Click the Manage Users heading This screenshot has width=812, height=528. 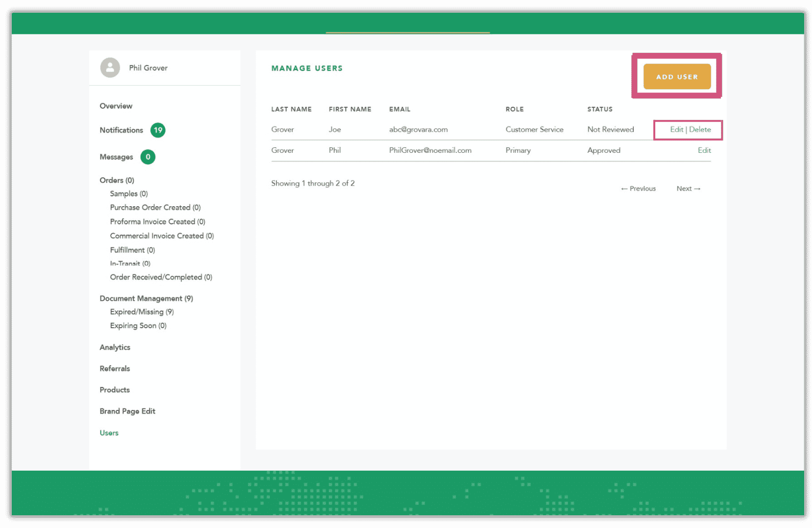[307, 68]
